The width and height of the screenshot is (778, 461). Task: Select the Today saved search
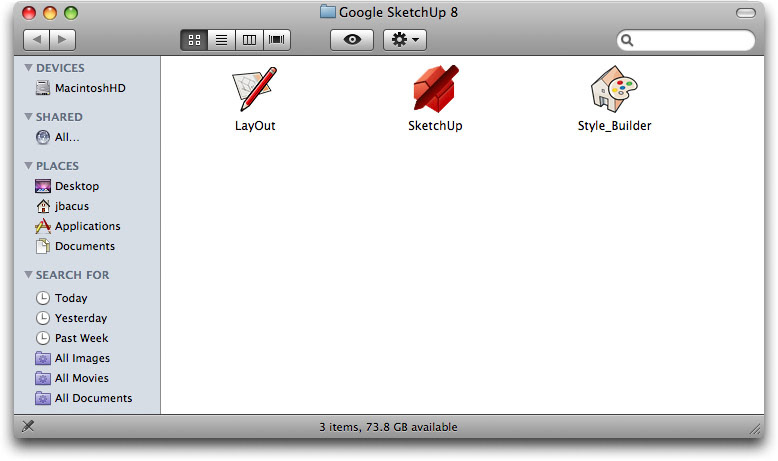(62, 298)
